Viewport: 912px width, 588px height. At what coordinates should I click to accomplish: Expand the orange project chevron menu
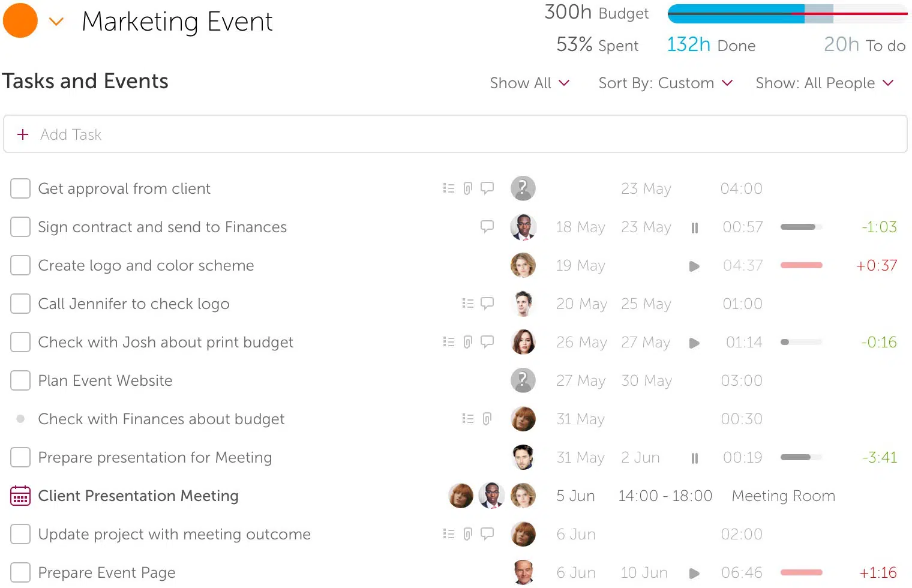(x=56, y=22)
